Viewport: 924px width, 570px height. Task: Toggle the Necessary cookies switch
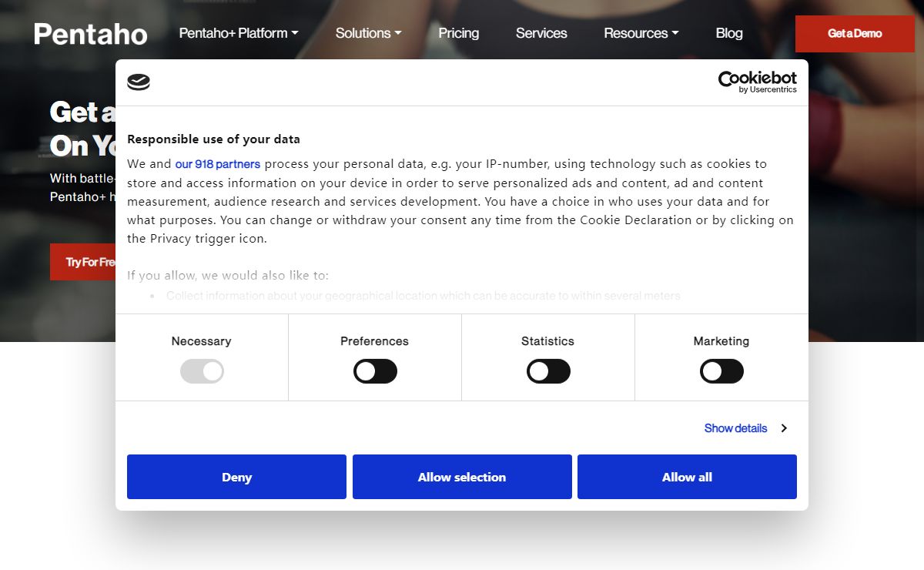click(x=202, y=371)
